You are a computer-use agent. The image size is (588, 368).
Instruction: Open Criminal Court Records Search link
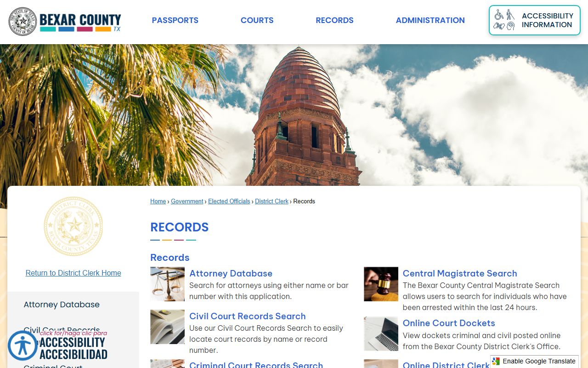pyautogui.click(x=256, y=365)
